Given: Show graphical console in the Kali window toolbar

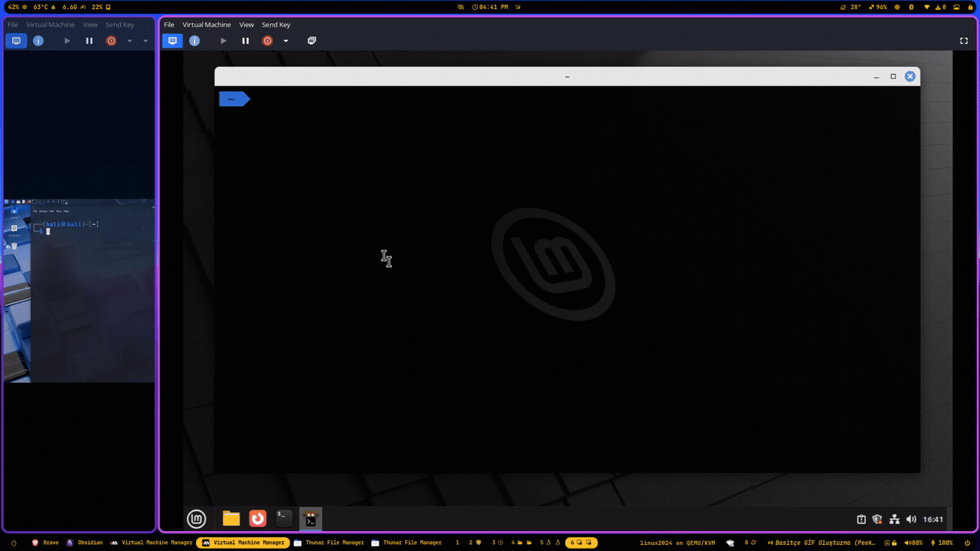Looking at the screenshot, I should tap(16, 41).
